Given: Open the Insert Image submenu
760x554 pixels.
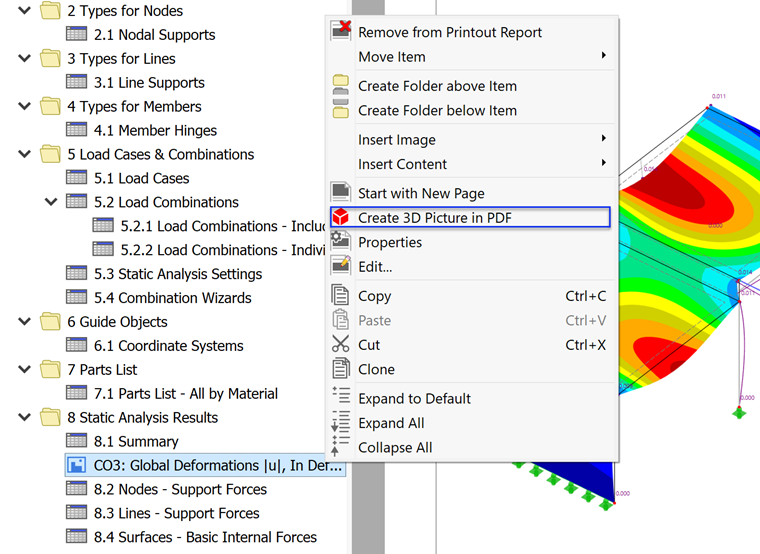Looking at the screenshot, I should pyautogui.click(x=471, y=140).
